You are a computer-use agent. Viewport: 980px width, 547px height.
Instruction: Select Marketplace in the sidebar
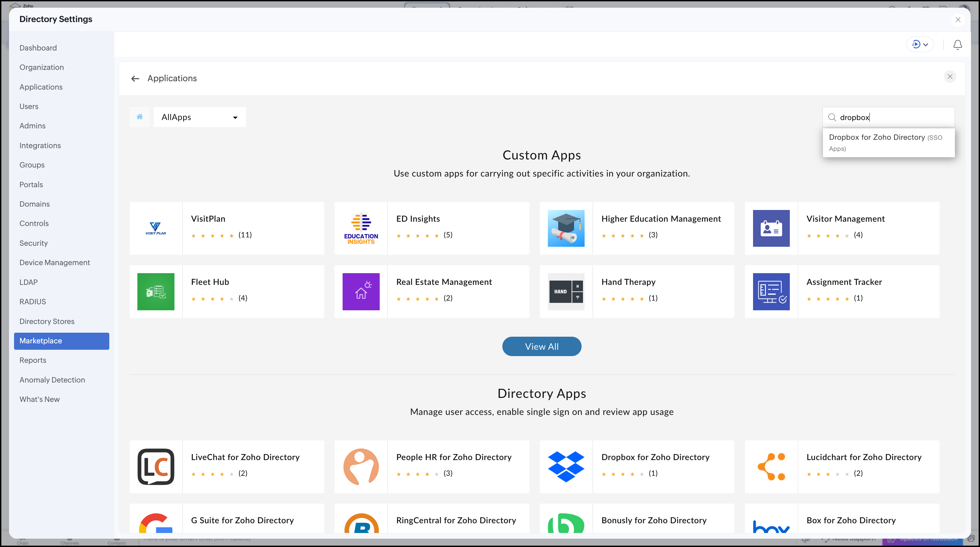point(62,341)
